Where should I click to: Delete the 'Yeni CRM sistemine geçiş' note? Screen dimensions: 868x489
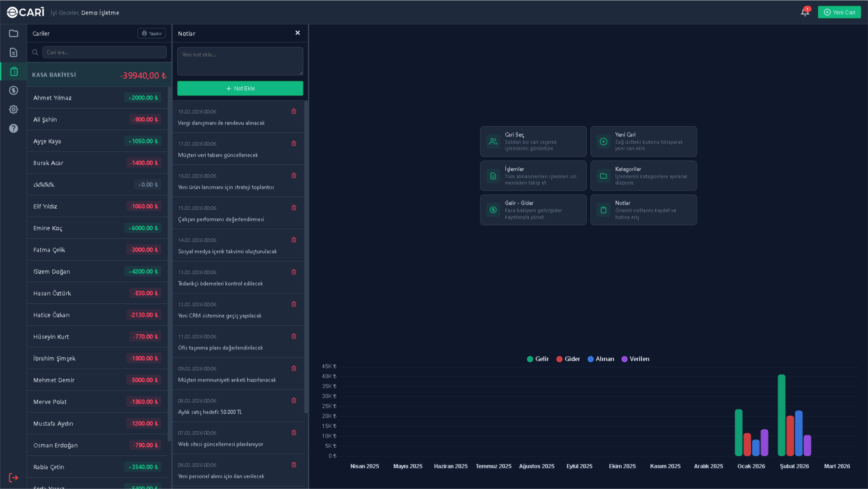[294, 304]
